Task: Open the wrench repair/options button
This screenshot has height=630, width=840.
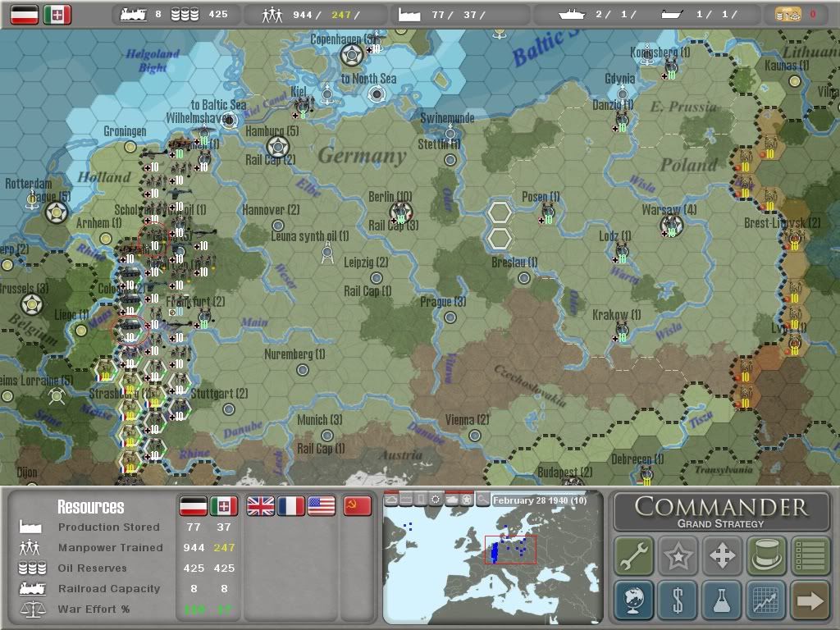Action: pyautogui.click(x=634, y=555)
